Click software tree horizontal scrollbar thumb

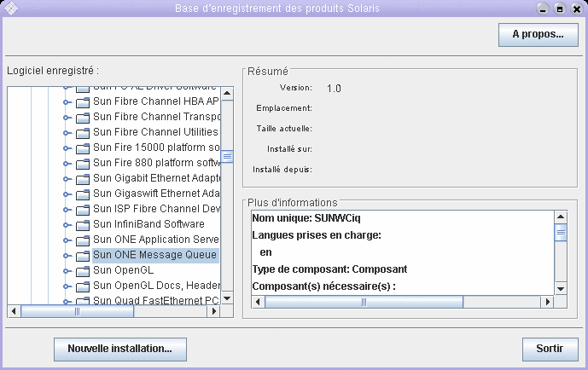(78, 311)
